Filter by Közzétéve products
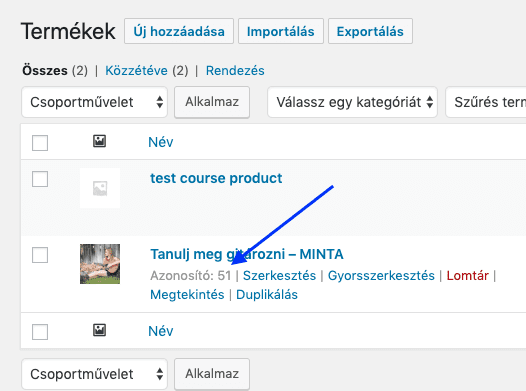The height and width of the screenshot is (391, 526). tap(137, 71)
